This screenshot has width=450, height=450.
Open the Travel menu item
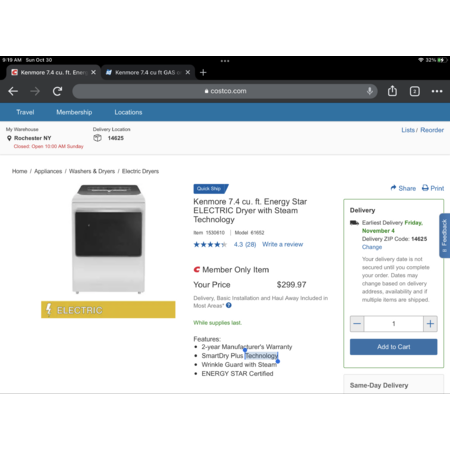25,112
